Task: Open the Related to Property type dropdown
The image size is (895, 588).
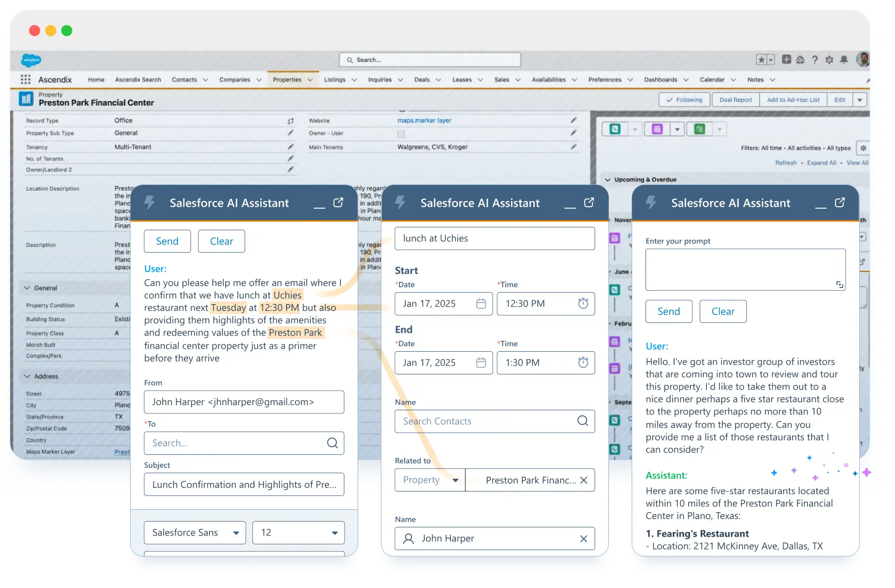Action: tap(430, 480)
